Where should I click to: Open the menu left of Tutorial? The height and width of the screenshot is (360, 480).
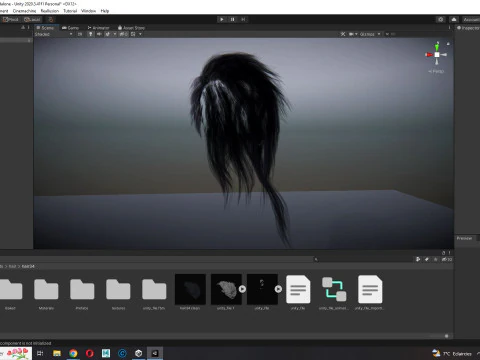(x=50, y=11)
